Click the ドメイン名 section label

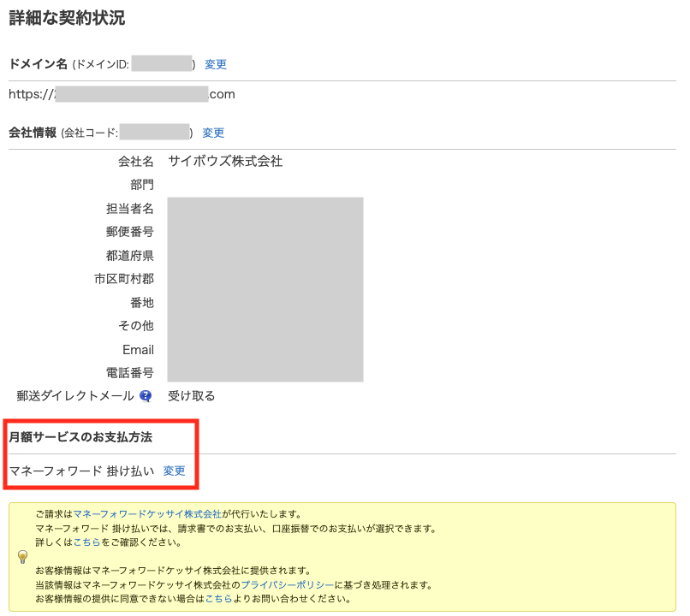(37, 64)
